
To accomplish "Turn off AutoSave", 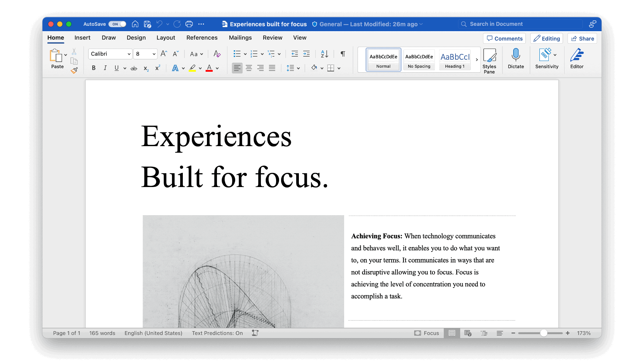I will pyautogui.click(x=117, y=24).
